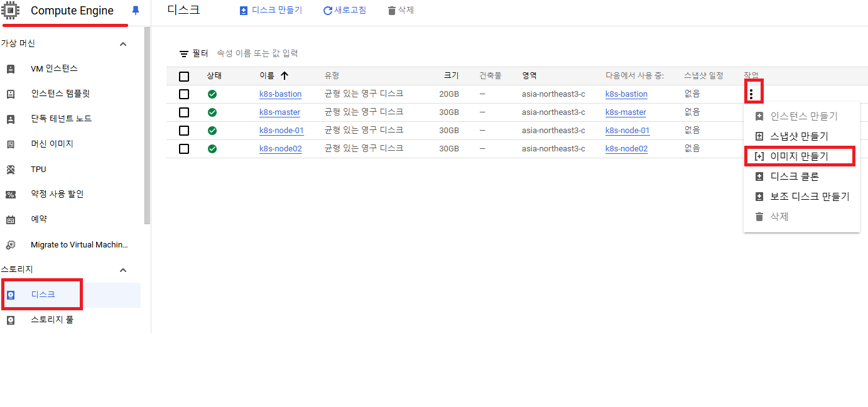Toggle the select-all checkbox in table header
Screen dimensions: 868x407
pos(184,77)
